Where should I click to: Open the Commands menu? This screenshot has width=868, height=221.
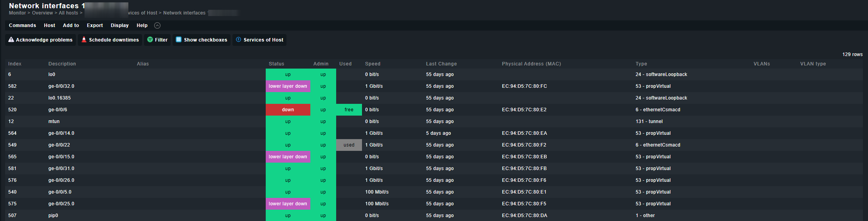tap(22, 25)
